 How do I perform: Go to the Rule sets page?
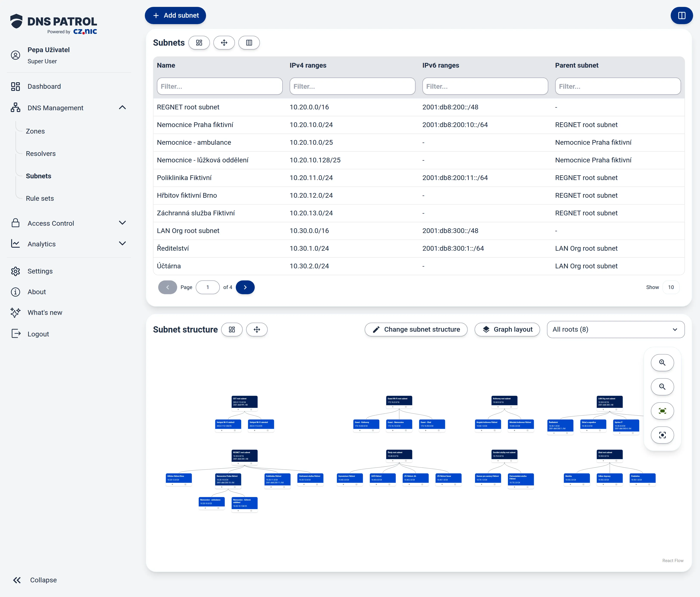40,199
